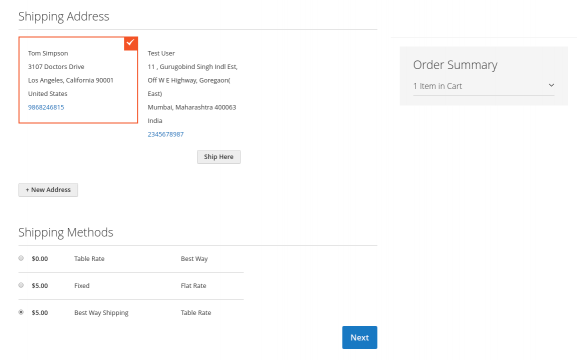Click the Flat Rate carrier cell
588x360 pixels.
(194, 286)
